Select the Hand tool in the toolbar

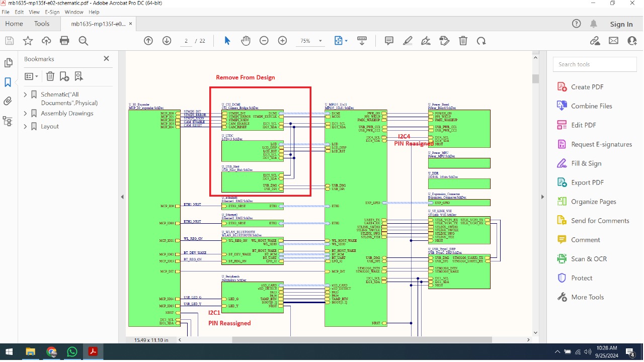[x=246, y=41]
